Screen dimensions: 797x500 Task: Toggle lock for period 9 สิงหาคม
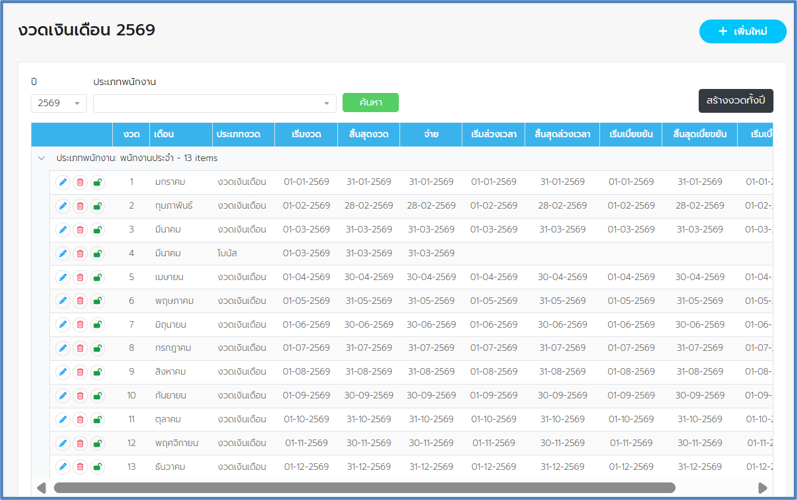click(x=98, y=372)
